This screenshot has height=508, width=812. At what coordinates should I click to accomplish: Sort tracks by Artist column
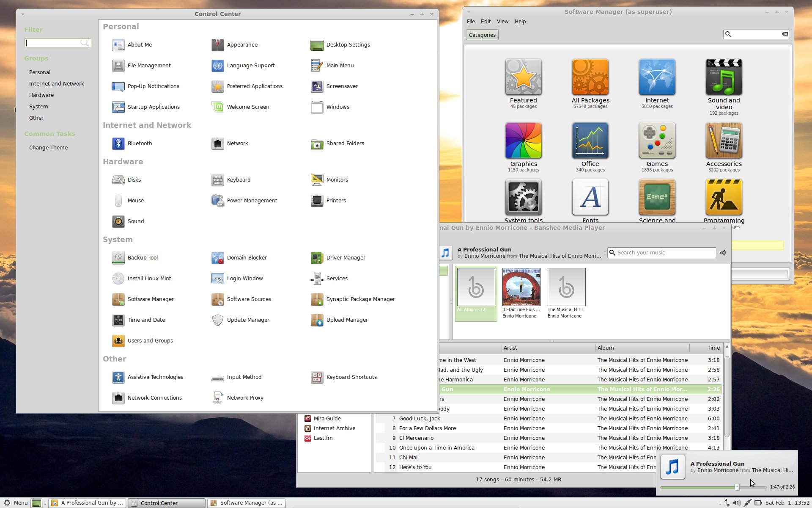coord(548,348)
